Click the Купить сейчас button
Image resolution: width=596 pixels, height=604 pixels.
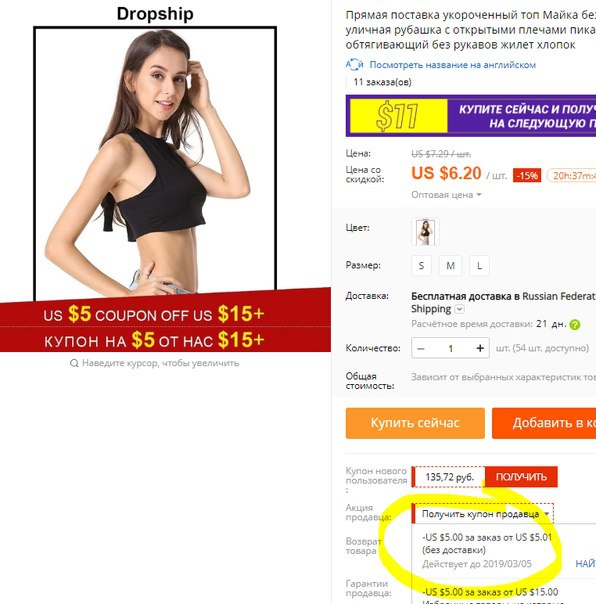point(415,423)
